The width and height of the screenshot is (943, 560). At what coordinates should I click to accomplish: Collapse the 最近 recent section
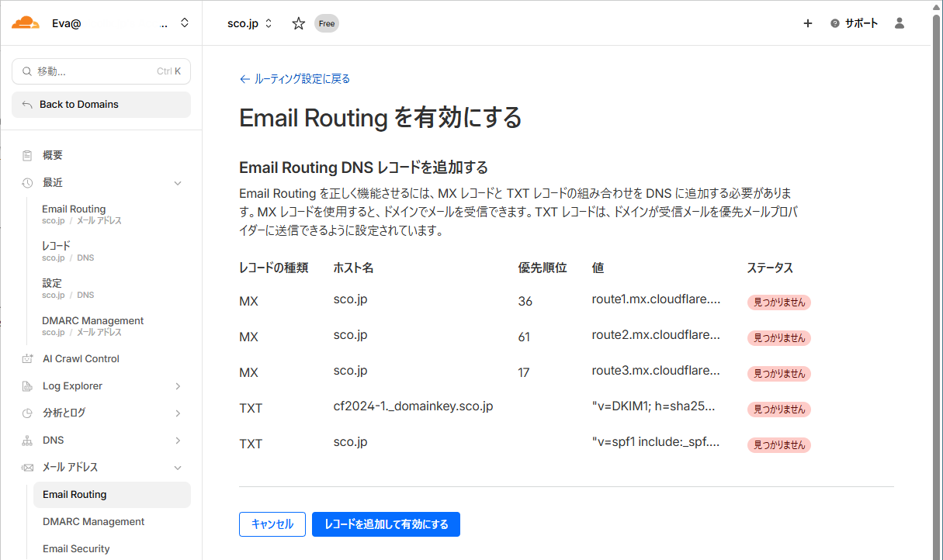click(178, 182)
